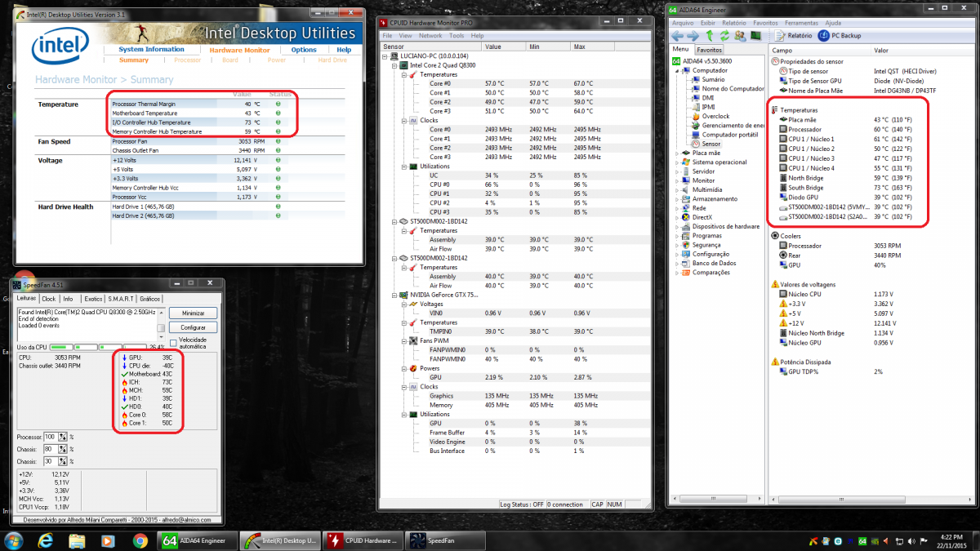The width and height of the screenshot is (980, 551).
Task: Open Windows Media Player from taskbar
Action: click(x=108, y=540)
